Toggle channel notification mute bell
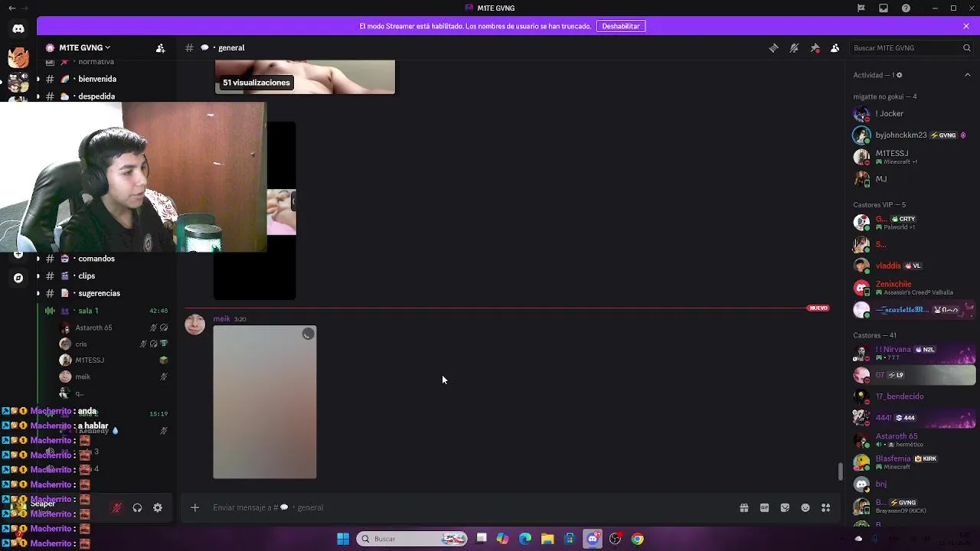980x551 pixels. pos(794,47)
